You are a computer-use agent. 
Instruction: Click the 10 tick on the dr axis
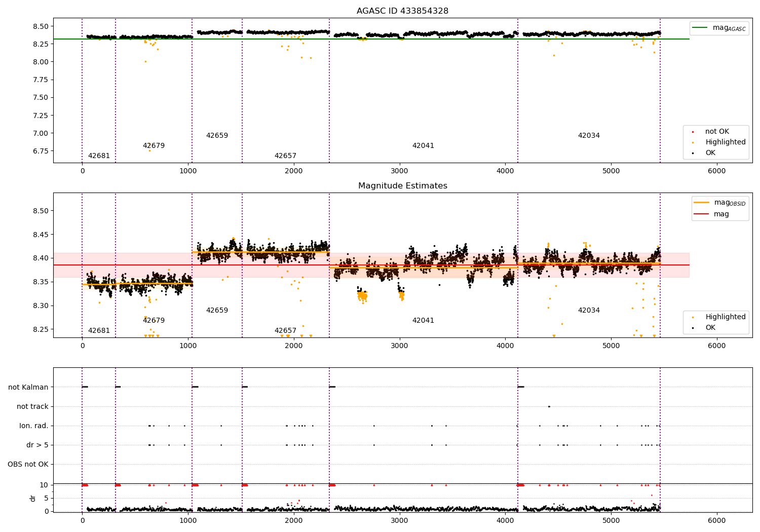pyautogui.click(x=44, y=485)
